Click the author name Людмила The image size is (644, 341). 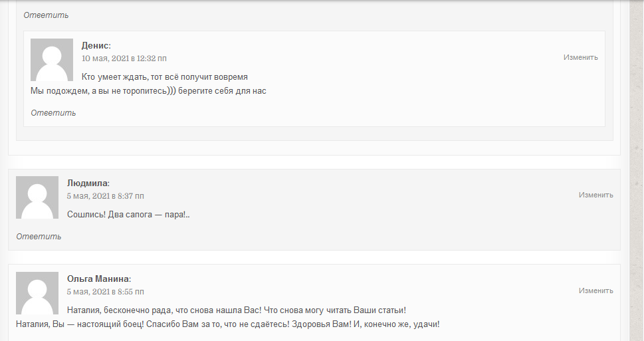[x=87, y=183]
